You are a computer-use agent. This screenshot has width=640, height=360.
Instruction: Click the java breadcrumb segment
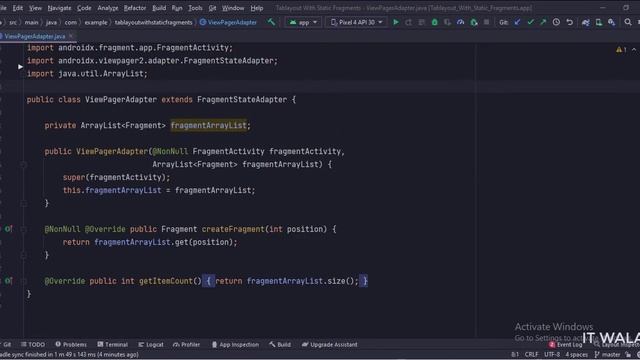tap(51, 22)
